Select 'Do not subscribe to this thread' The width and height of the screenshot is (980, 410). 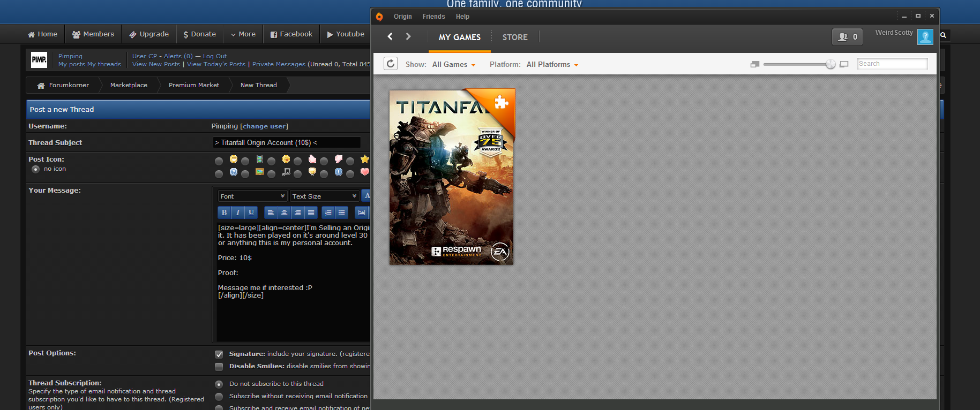pyautogui.click(x=219, y=384)
